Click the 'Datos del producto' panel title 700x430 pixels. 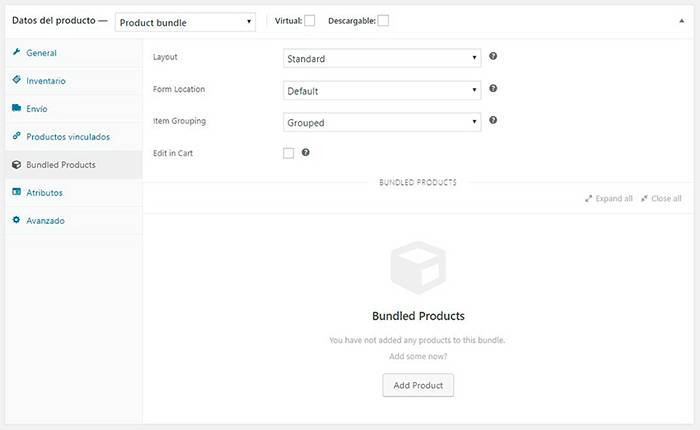pos(54,21)
